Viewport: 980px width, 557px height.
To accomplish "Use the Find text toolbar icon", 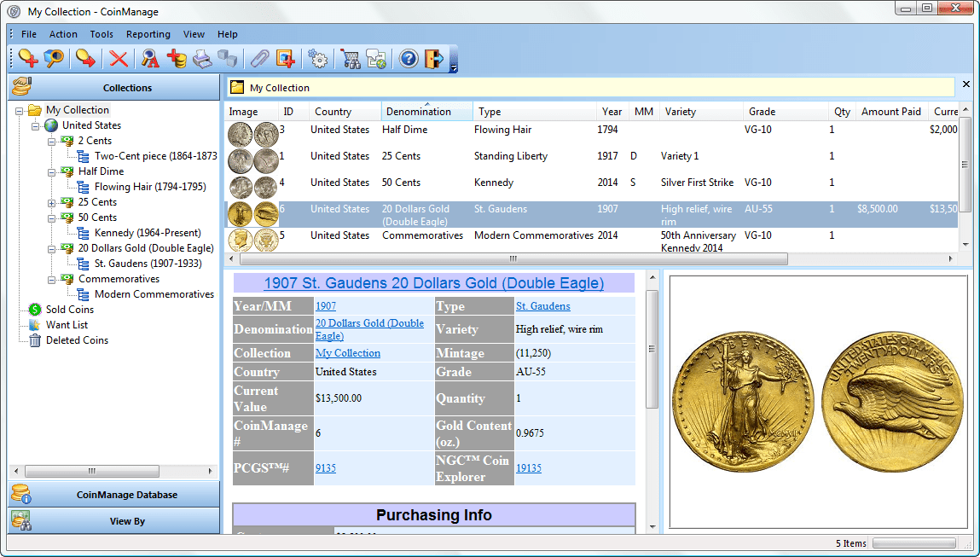I will pyautogui.click(x=149, y=58).
